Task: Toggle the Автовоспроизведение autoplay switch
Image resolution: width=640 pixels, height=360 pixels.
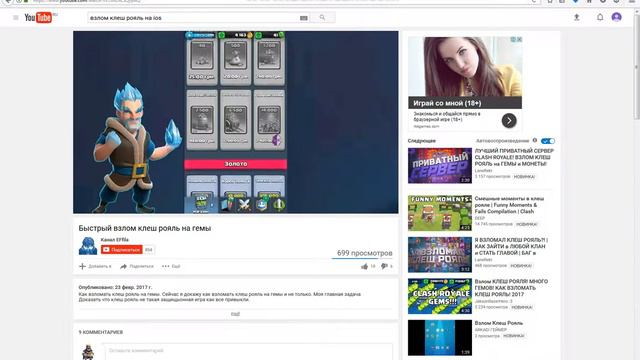Action: pyautogui.click(x=548, y=141)
